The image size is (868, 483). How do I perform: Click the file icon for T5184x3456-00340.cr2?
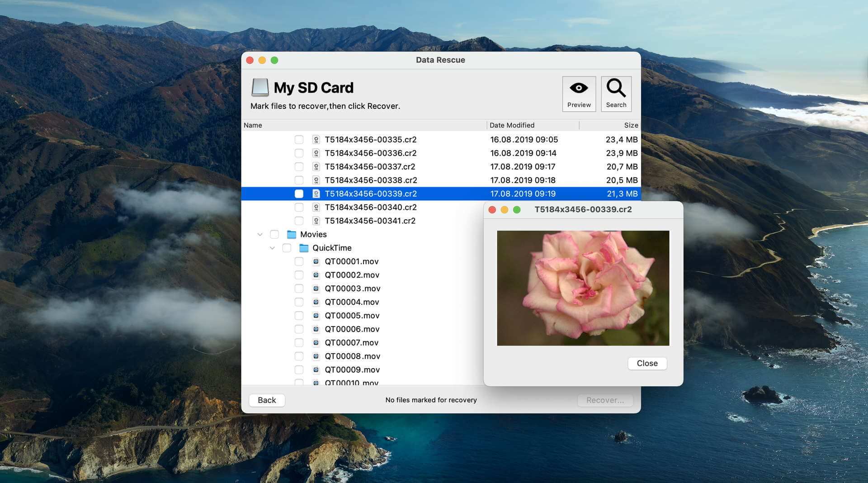pyautogui.click(x=316, y=207)
